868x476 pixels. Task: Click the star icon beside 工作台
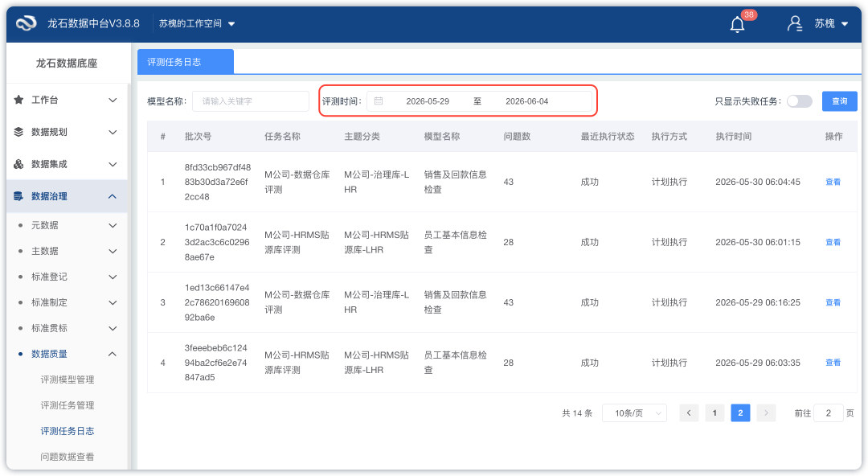pos(18,100)
